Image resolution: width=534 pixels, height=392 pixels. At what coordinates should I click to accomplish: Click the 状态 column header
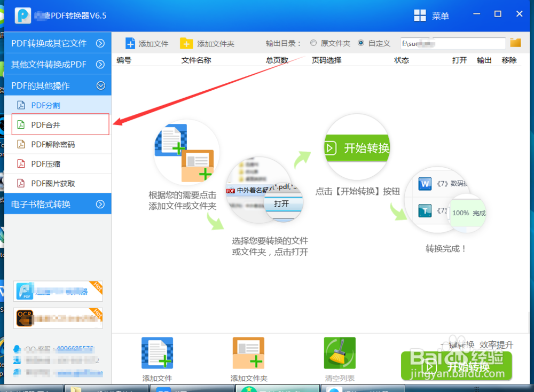[401, 60]
